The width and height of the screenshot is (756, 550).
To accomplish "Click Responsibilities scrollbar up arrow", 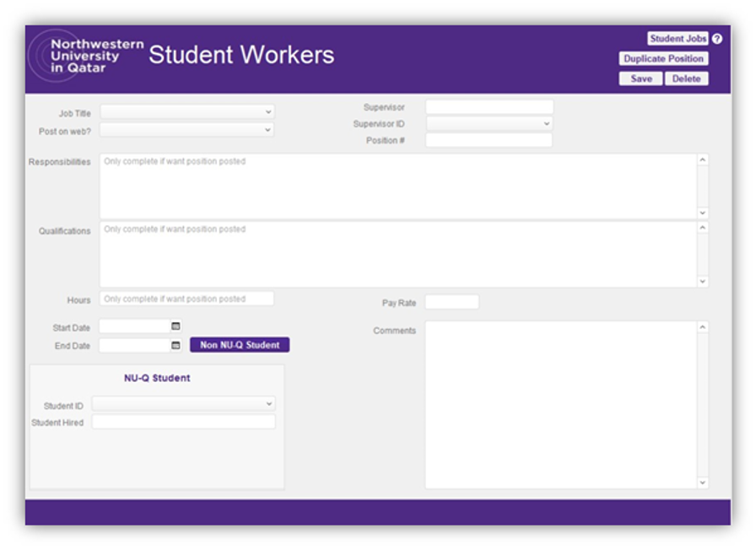I will (703, 159).
